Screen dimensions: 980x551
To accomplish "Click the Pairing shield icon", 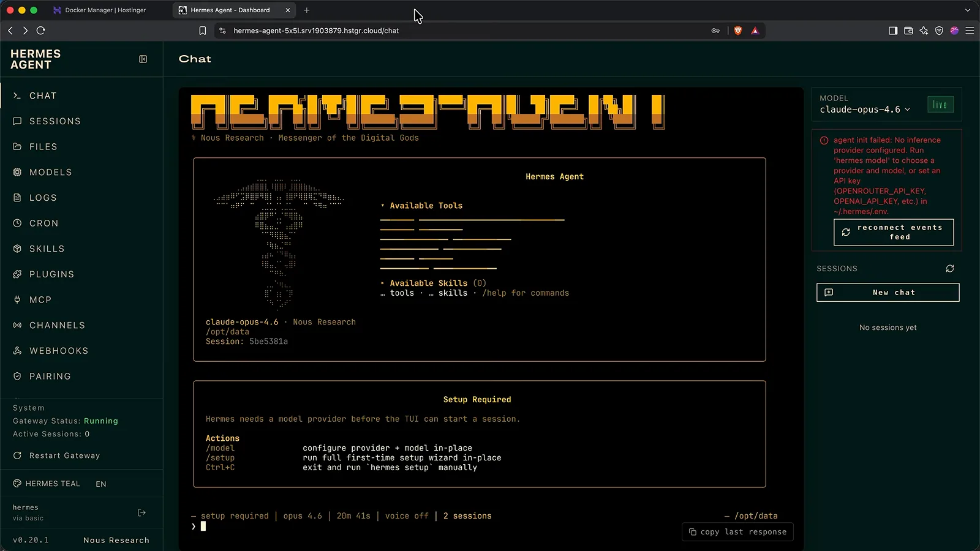I will 17,377.
